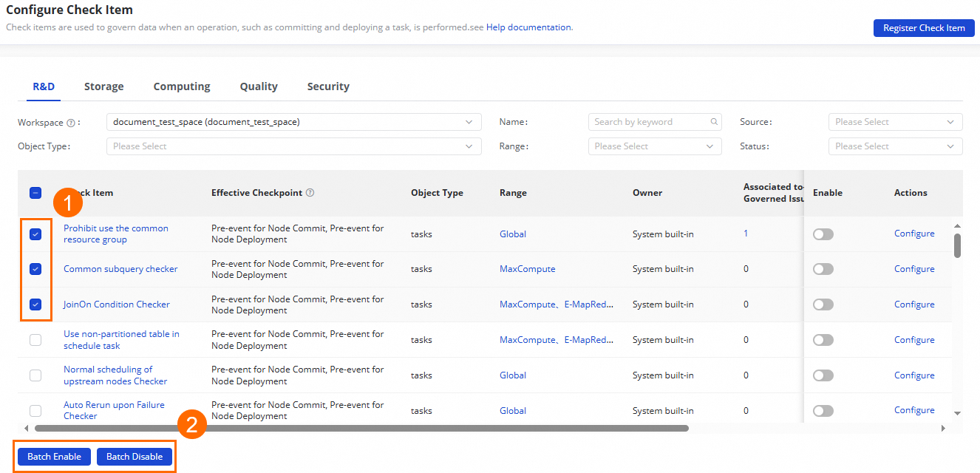
Task: Configure the JoinOn Condition Checker
Action: (x=914, y=304)
